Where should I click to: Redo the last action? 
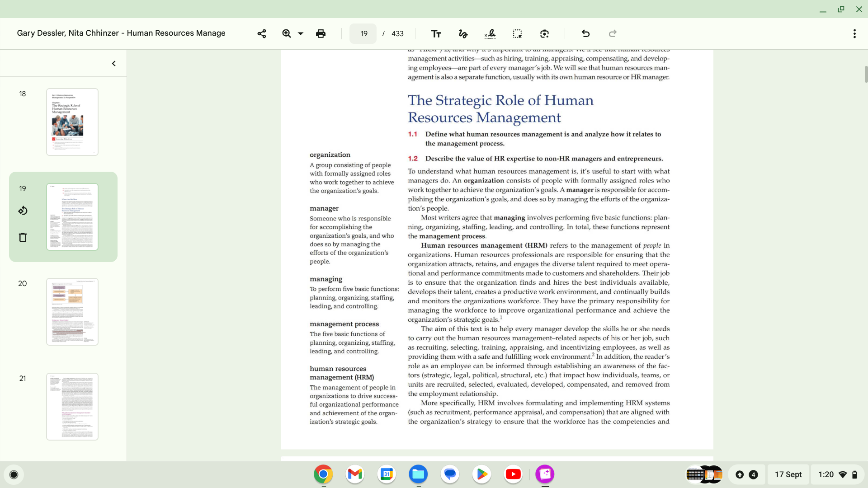point(613,33)
